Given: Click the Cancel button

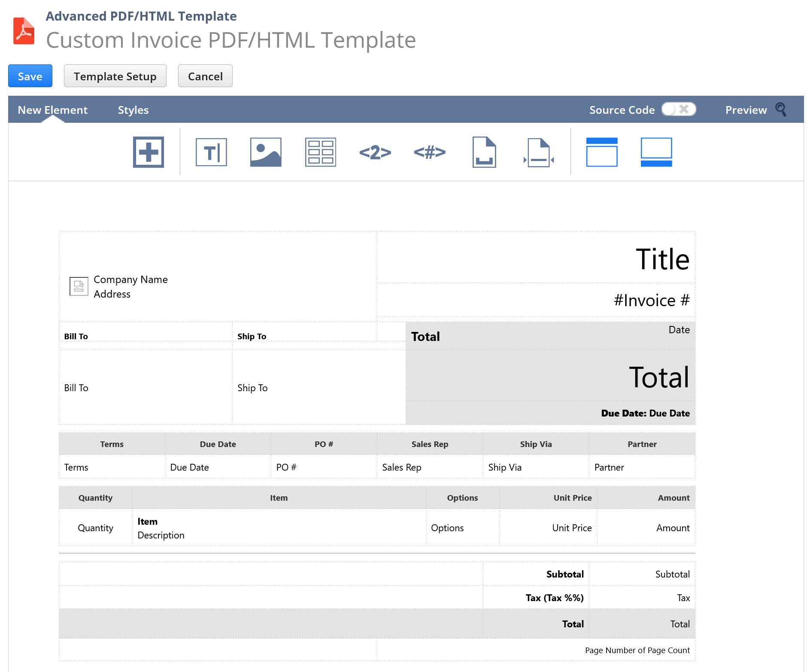Looking at the screenshot, I should coord(205,76).
